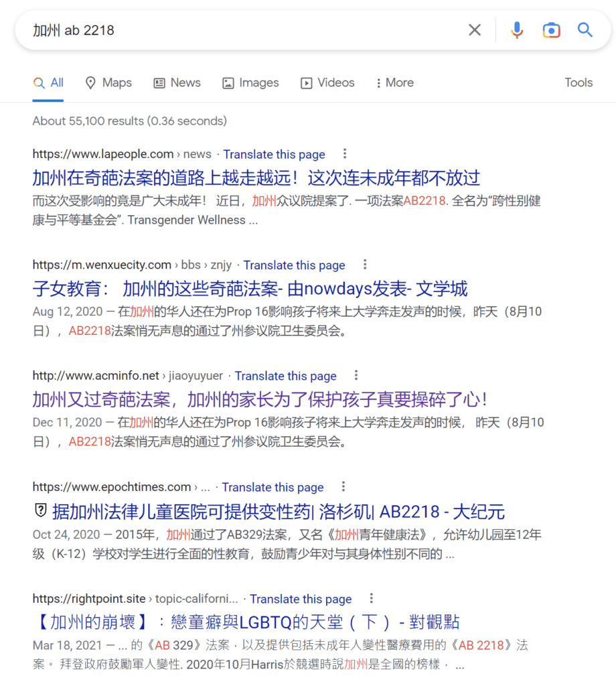Click Translate this page for wenxuecity result

[x=294, y=265]
